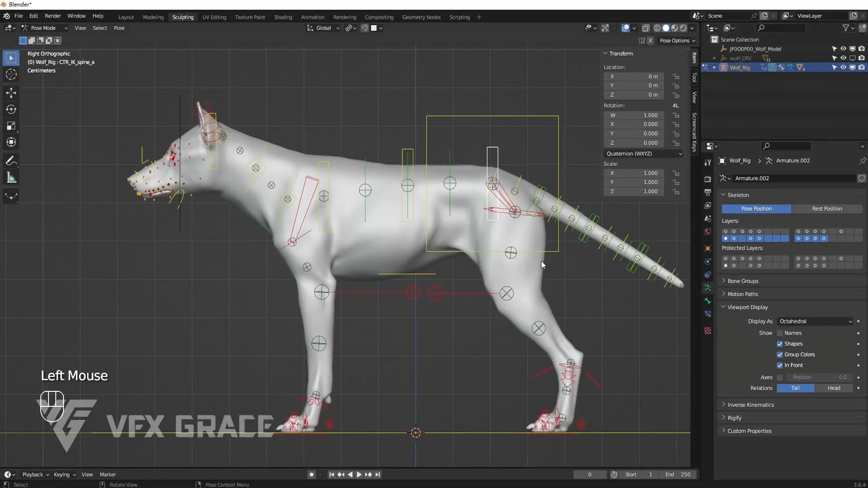
Task: Select the Scale tool
Action: pos(11,126)
